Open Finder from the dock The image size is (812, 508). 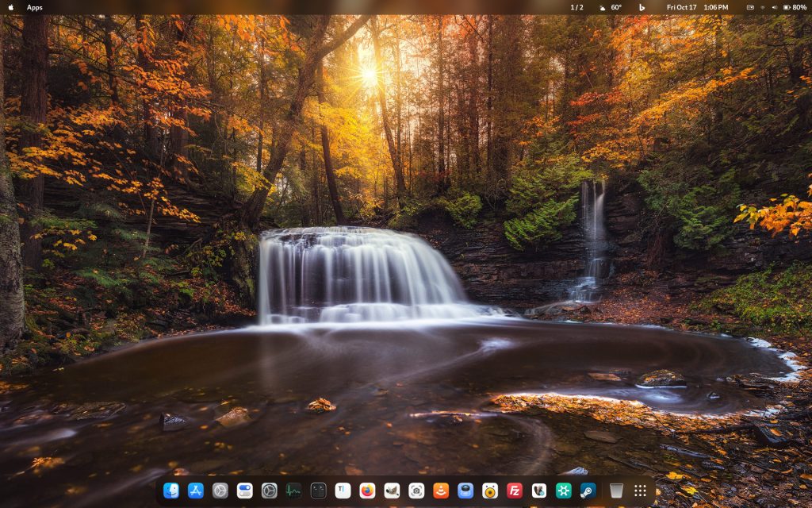point(171,491)
